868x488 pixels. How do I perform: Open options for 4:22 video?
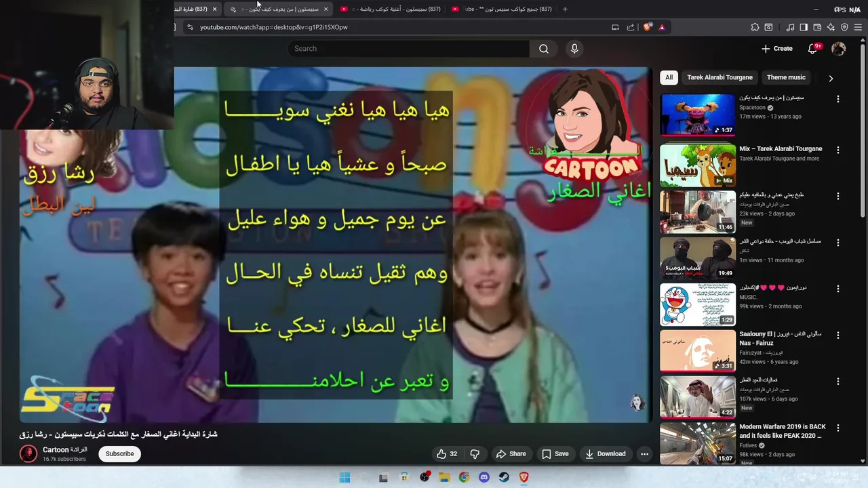(x=837, y=382)
